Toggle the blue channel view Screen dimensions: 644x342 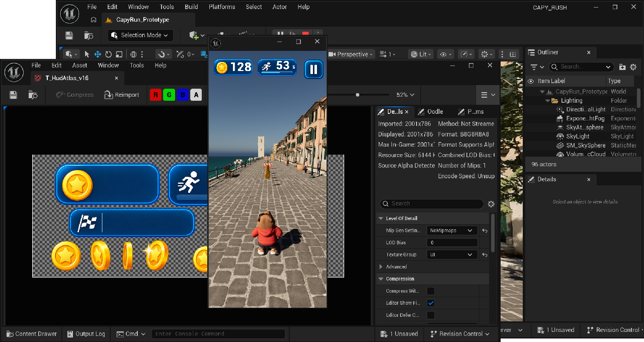(x=183, y=95)
